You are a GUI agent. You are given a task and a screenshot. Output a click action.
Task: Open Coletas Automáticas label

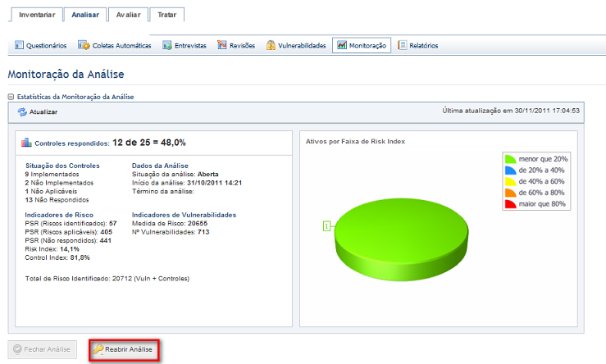121,46
